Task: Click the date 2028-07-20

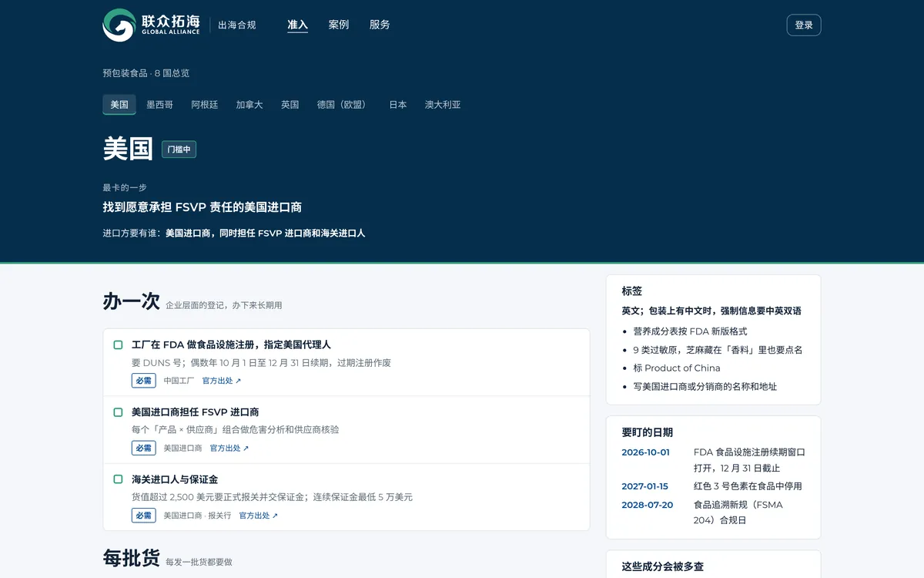Action: tap(648, 505)
